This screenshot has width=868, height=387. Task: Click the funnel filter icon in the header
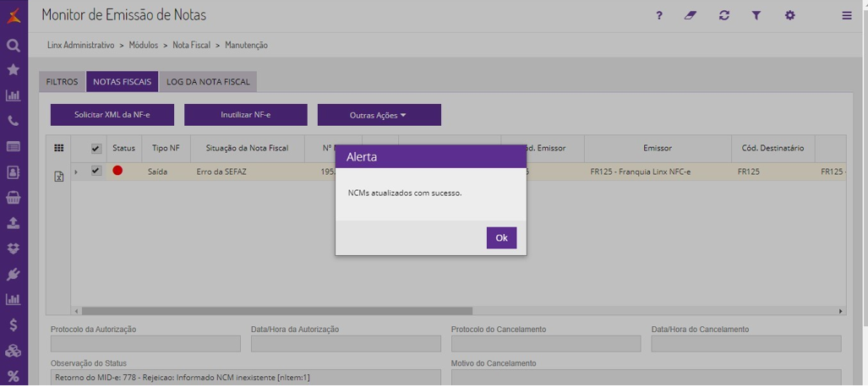tap(756, 15)
